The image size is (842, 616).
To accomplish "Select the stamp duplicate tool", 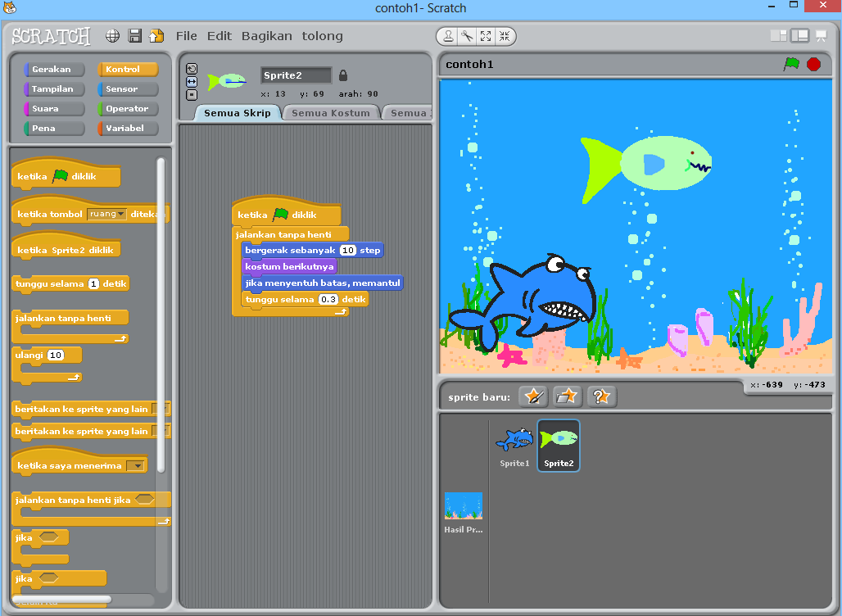I will point(449,36).
